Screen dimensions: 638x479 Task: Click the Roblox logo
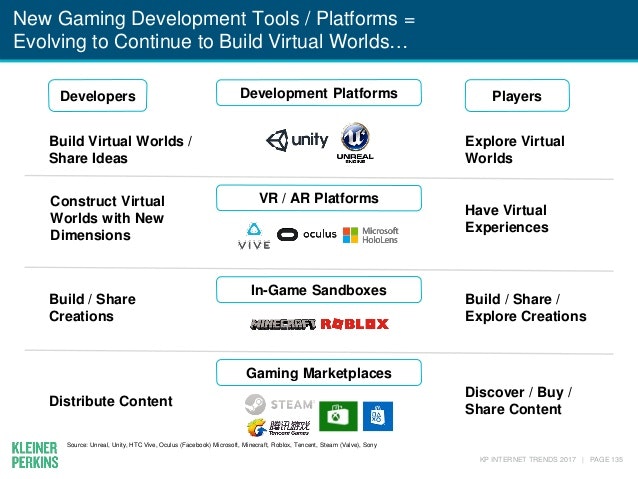pos(355,324)
